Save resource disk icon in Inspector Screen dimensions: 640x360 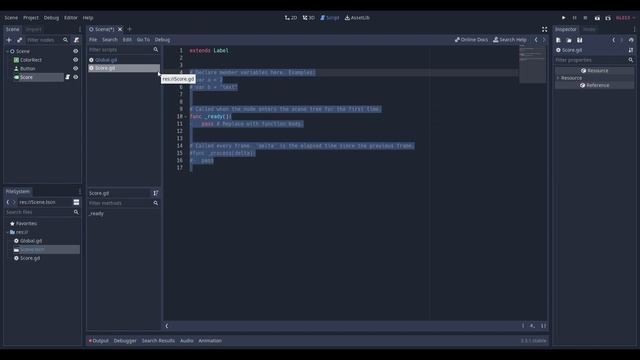pyautogui.click(x=580, y=40)
